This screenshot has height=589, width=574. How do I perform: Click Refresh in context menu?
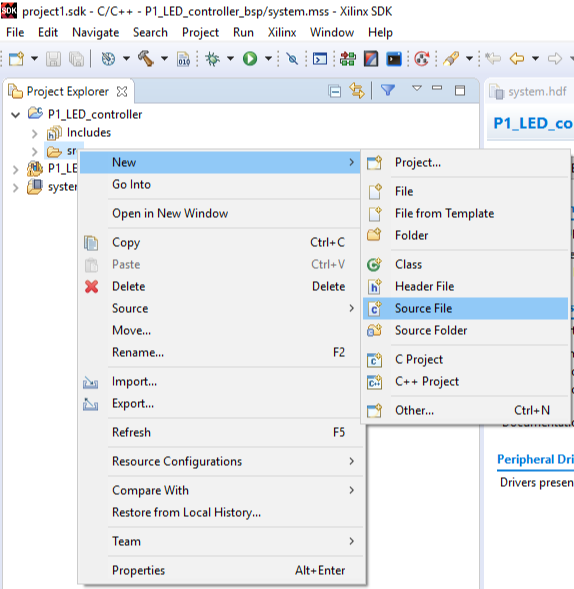point(221,432)
